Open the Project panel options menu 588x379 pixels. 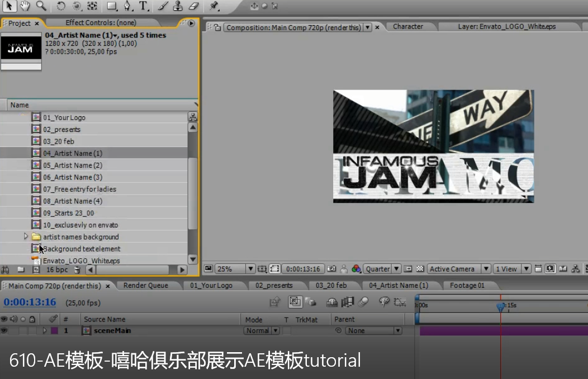pos(191,23)
